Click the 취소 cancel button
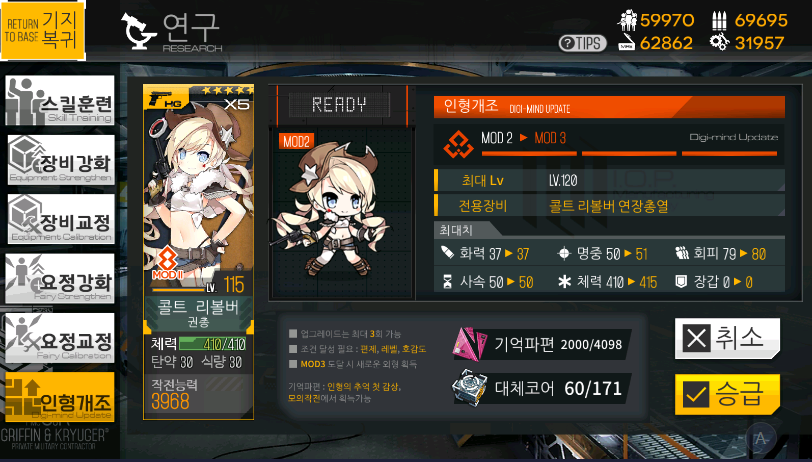812x462 pixels. pyautogui.click(x=727, y=339)
